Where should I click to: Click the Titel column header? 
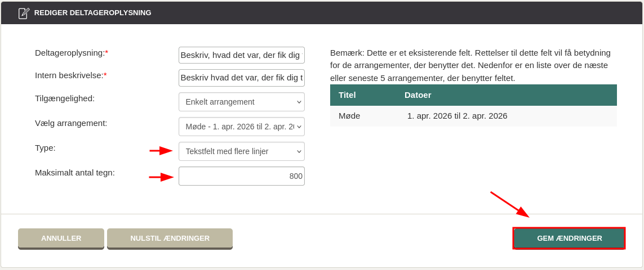[347, 95]
